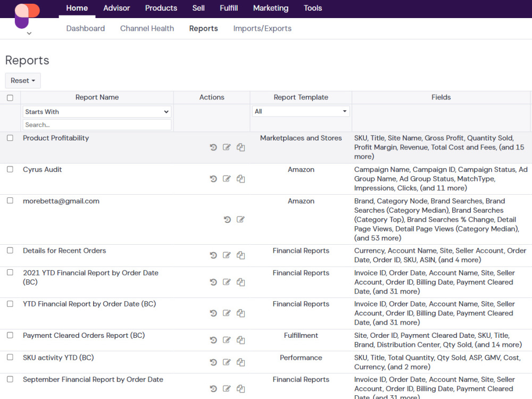This screenshot has height=399, width=532.
Task: Open run history for morebetta@gmail.com report
Action: pos(227,220)
